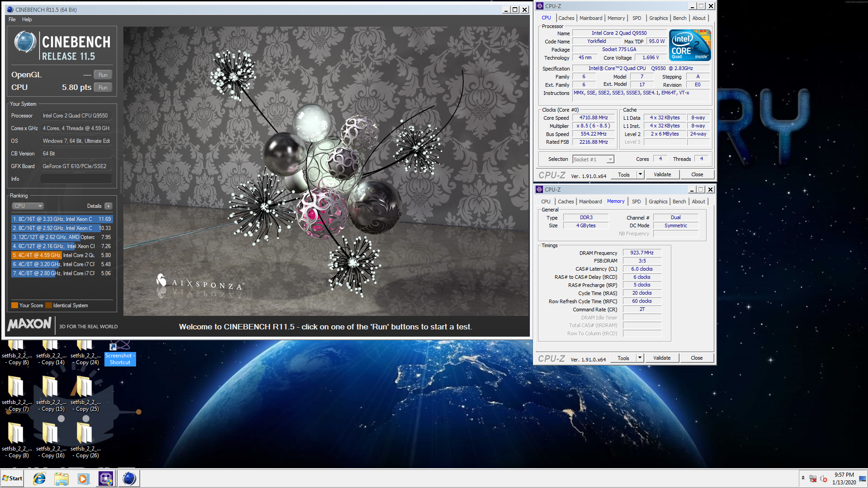Open Mainboard tab in upper CPU-Z
Image resolution: width=868 pixels, height=488 pixels.
click(591, 18)
